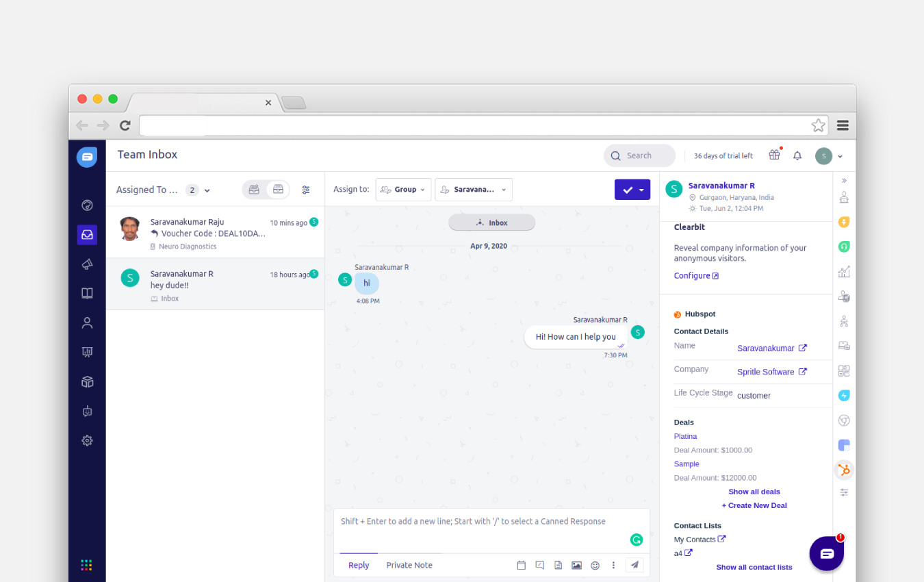924x582 pixels.
Task: Insert an image from the composer toolbar
Action: coord(576,565)
